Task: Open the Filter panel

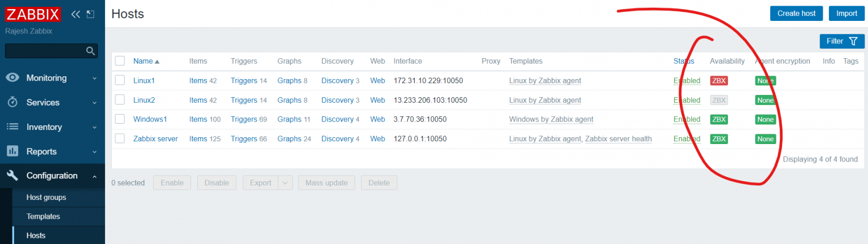Action: pyautogui.click(x=842, y=41)
